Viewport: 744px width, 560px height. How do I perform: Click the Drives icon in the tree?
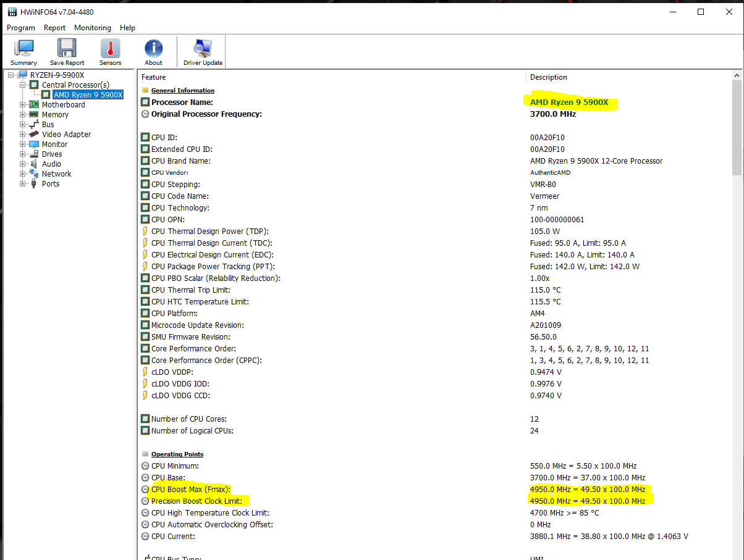34,154
